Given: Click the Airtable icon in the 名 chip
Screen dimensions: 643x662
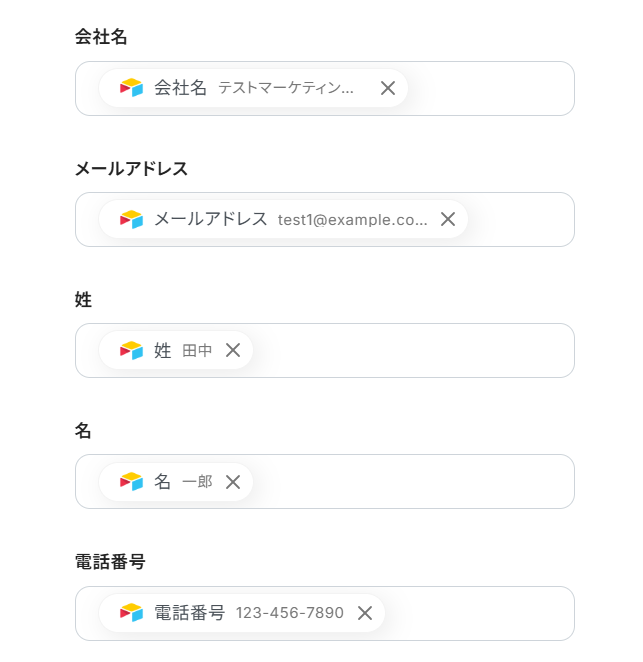Looking at the screenshot, I should [x=131, y=482].
